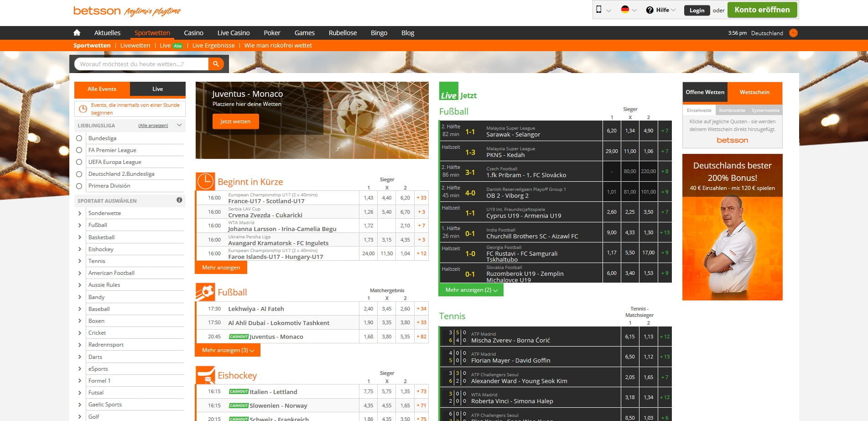Viewport: 868px width, 421px height.
Task: Select odds 6,15 for Mischa Zverev
Action: pos(630,337)
